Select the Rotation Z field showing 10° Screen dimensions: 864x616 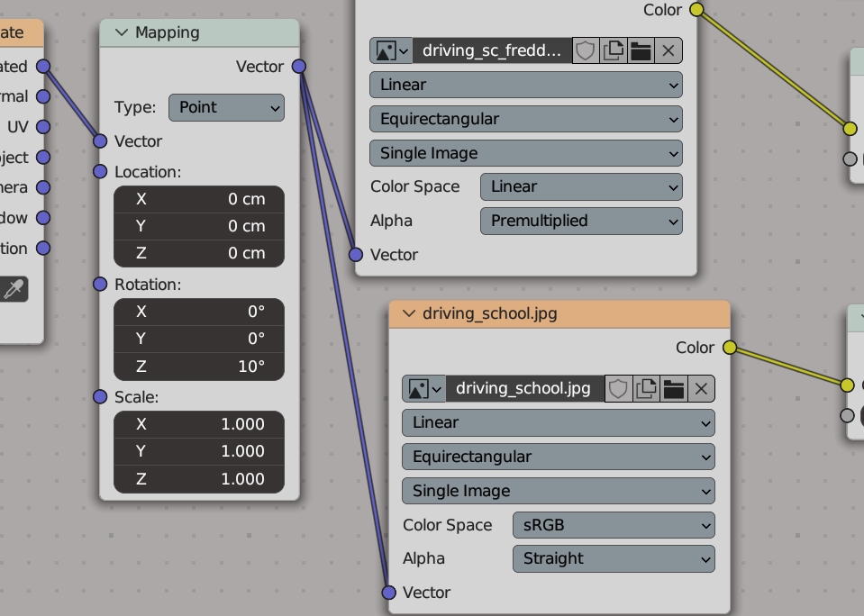[x=199, y=367]
